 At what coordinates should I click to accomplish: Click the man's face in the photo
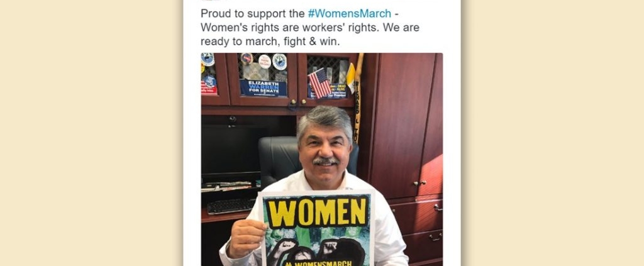pyautogui.click(x=325, y=152)
